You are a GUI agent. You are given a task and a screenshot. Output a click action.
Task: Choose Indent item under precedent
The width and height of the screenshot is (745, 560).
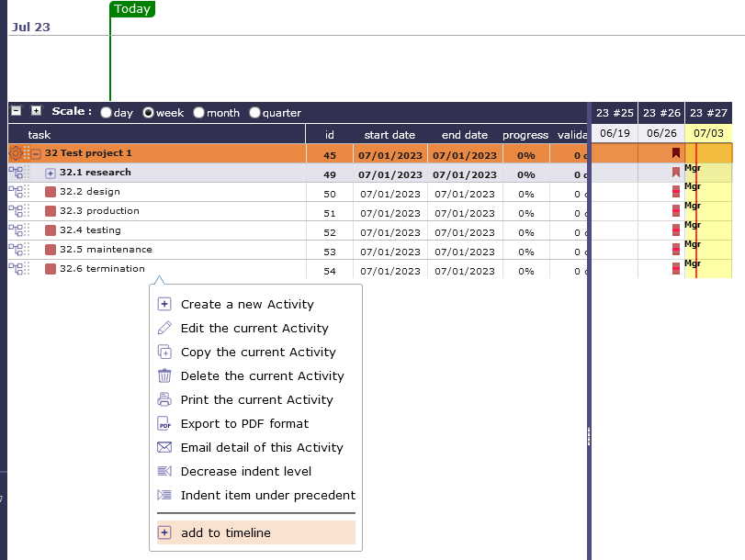[267, 495]
